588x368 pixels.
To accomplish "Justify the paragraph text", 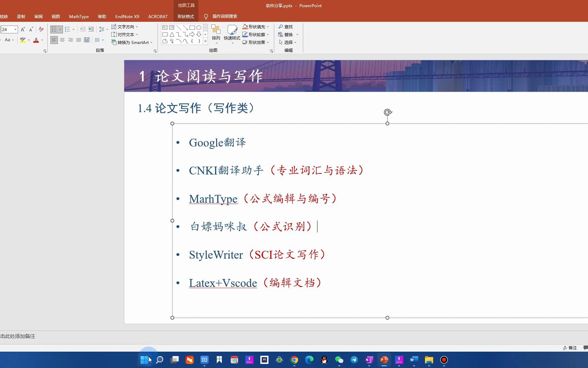I will (x=79, y=40).
